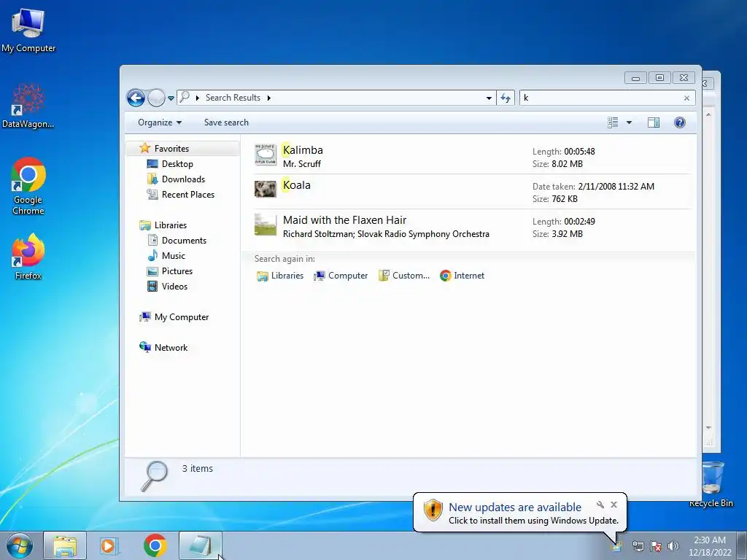
Task: Click the Maid with the Flaxen Hair title
Action: 344,220
